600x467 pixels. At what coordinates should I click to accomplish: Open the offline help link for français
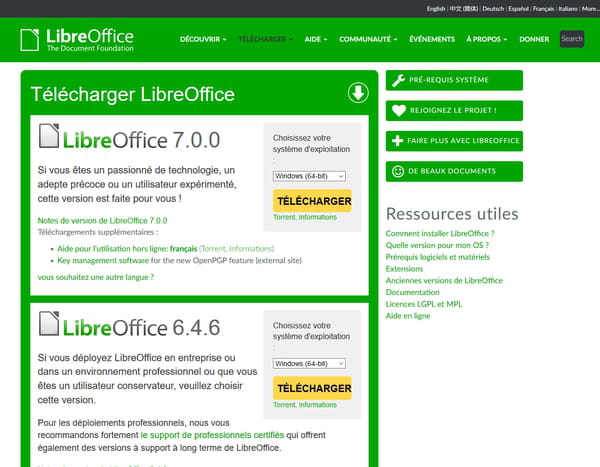coord(127,249)
